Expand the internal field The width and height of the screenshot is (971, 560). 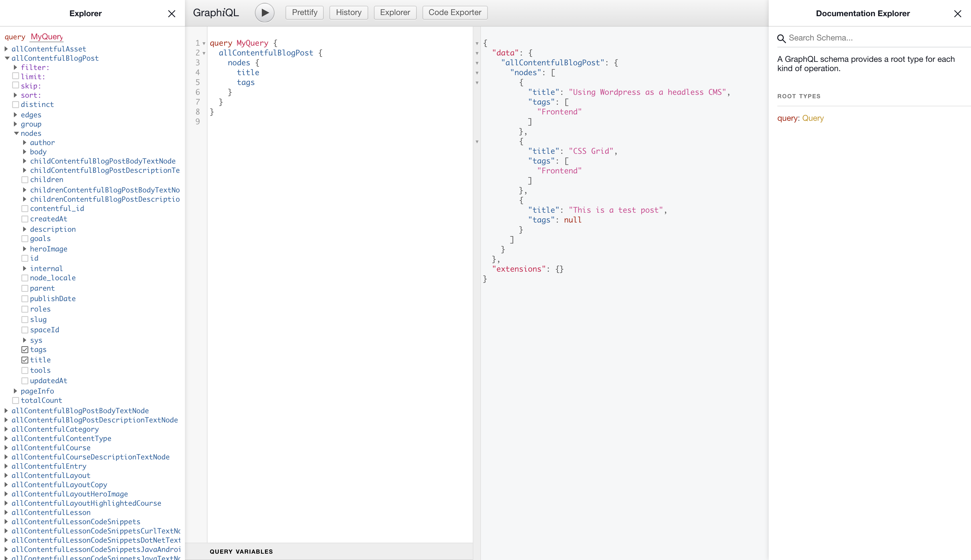(x=25, y=268)
